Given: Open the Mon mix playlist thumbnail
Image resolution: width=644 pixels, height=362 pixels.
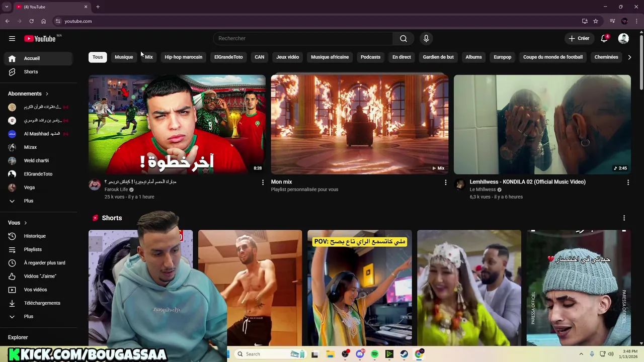Looking at the screenshot, I should (360, 125).
